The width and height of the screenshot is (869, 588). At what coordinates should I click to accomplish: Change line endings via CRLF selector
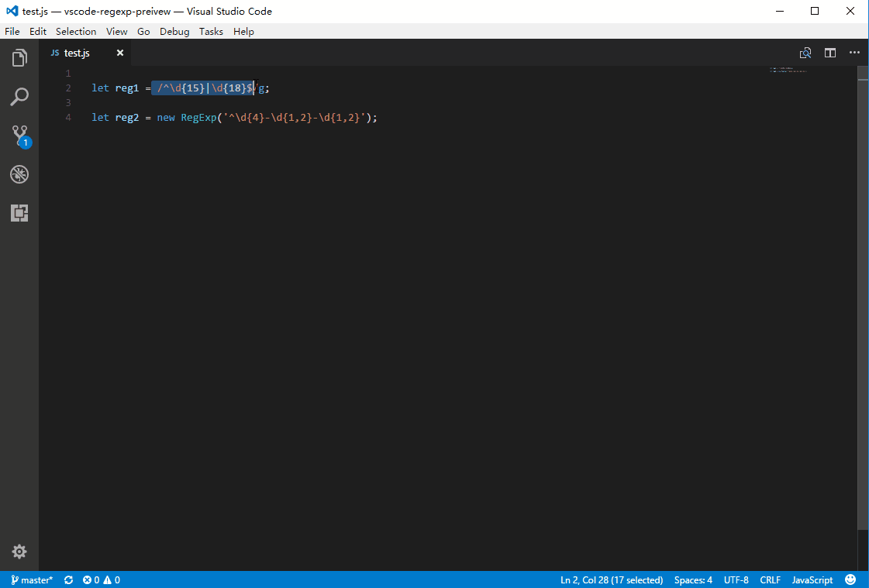pyautogui.click(x=770, y=579)
